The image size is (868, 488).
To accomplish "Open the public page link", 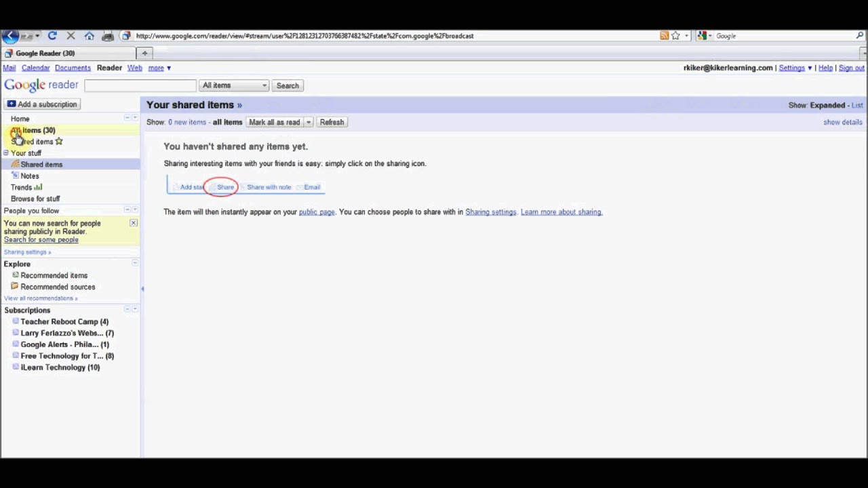I will click(317, 212).
